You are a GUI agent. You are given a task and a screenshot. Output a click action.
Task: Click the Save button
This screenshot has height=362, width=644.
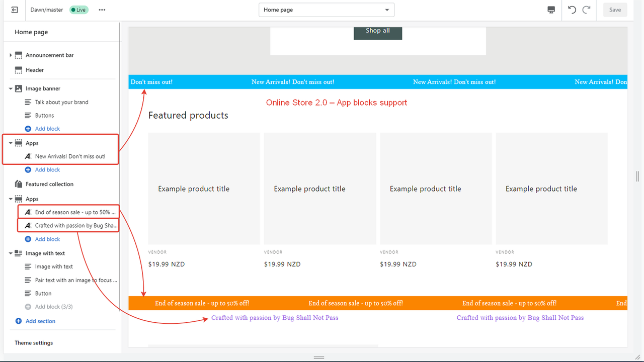[615, 10]
